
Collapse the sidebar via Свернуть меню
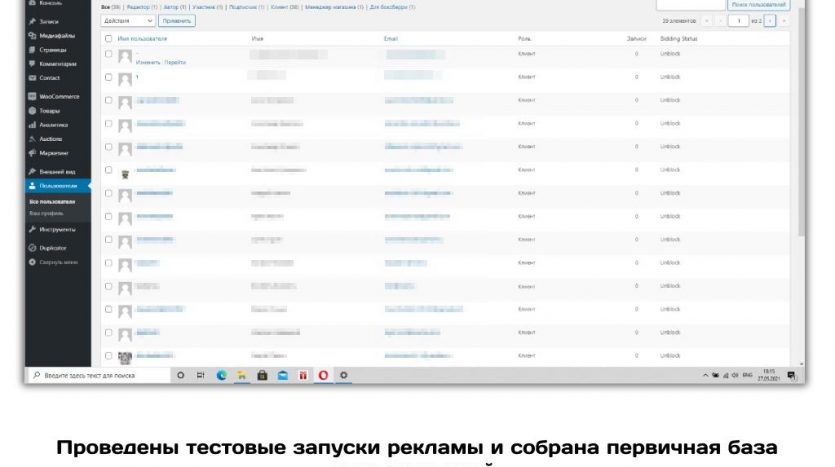pyautogui.click(x=56, y=262)
